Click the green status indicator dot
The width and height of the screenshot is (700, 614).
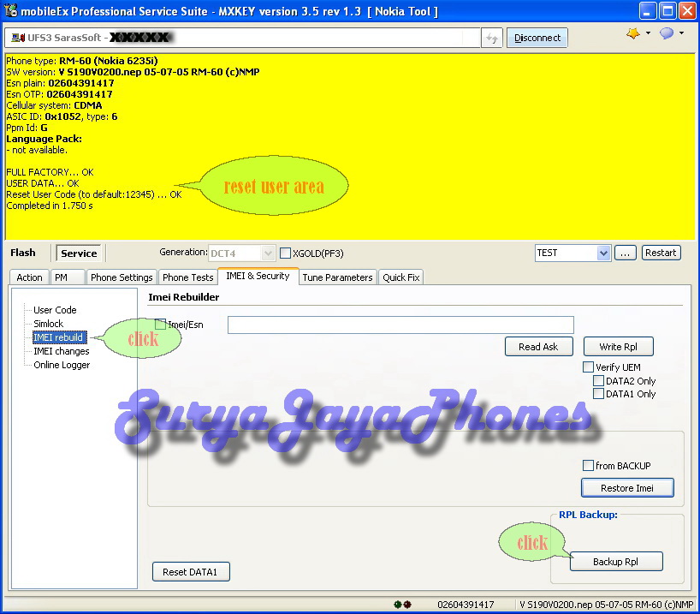[x=398, y=605]
